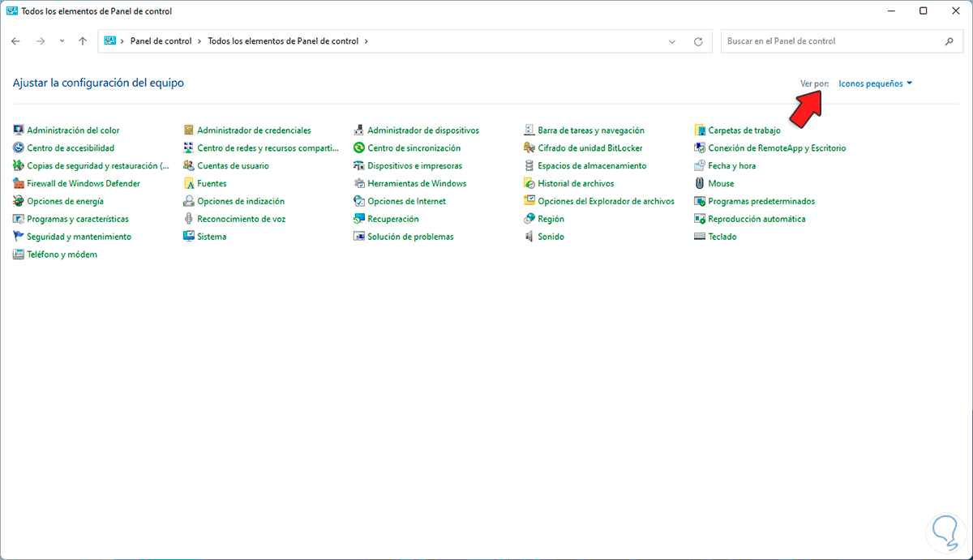Click the Administración del color icon
This screenshot has height=560, width=973.
coord(19,130)
